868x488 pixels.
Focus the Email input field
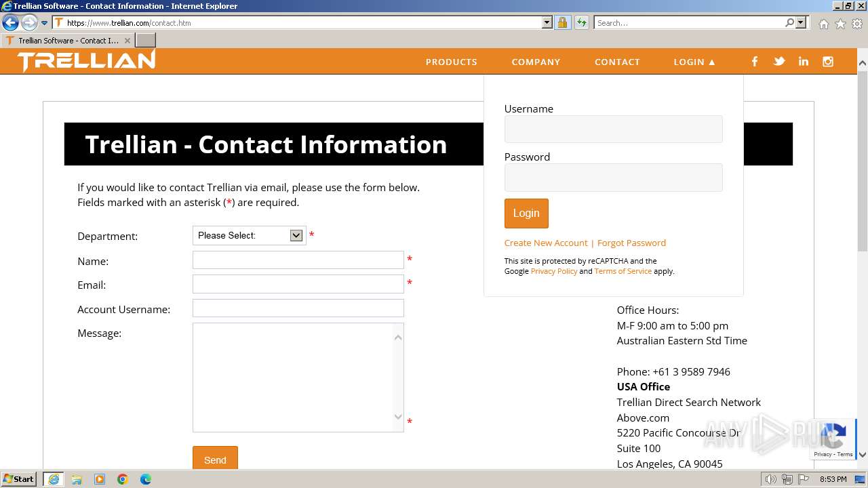(298, 284)
